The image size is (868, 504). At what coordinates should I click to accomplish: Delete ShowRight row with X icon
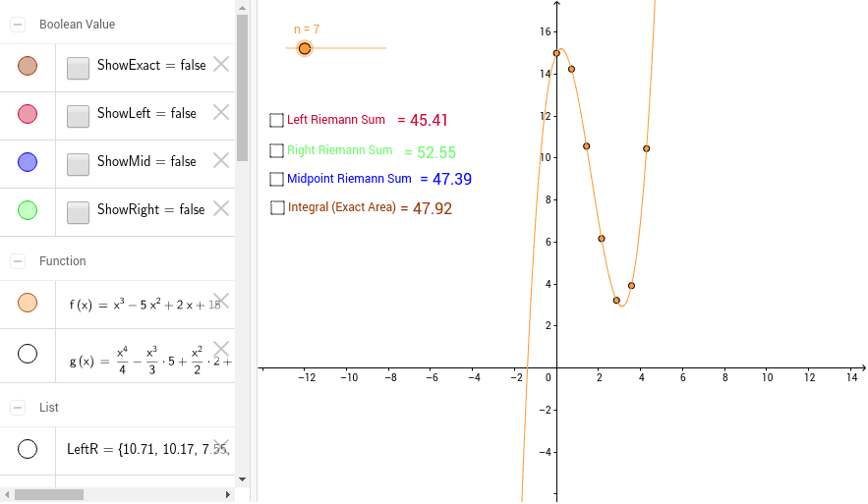221,208
